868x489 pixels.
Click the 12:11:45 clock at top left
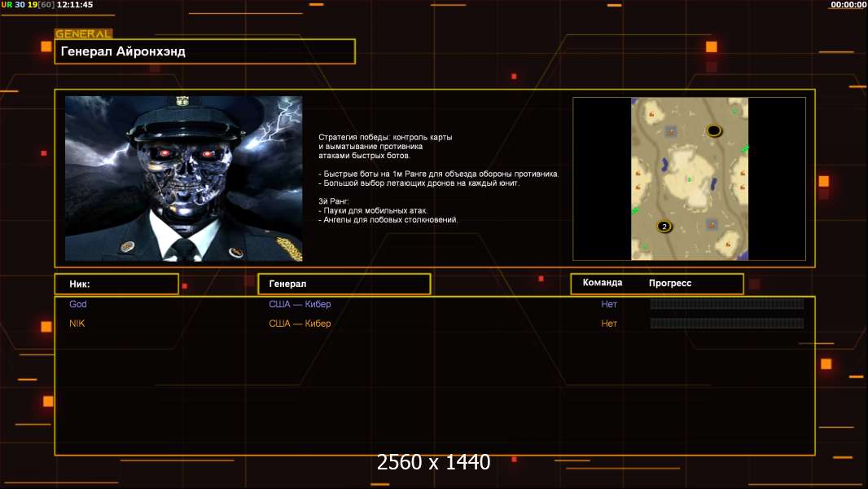click(75, 4)
